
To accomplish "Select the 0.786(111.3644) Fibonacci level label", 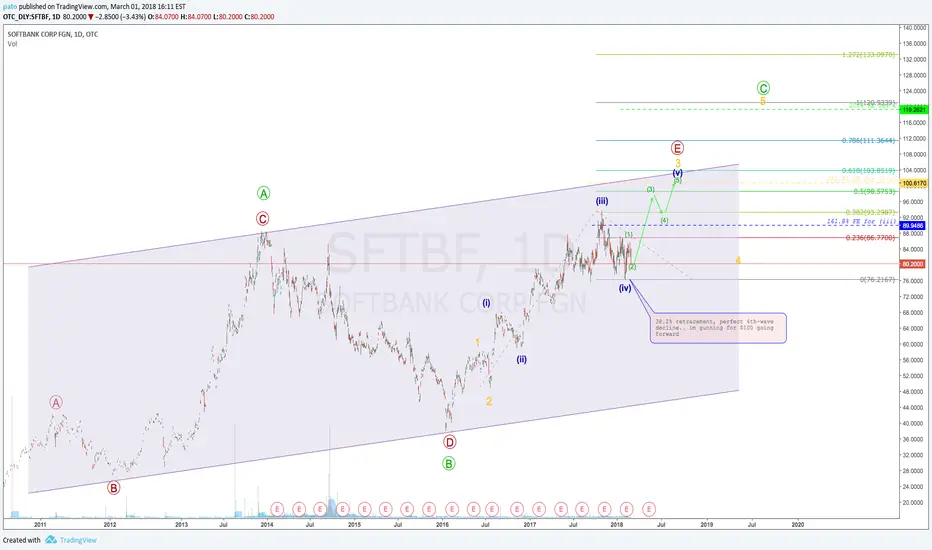I will [868, 141].
